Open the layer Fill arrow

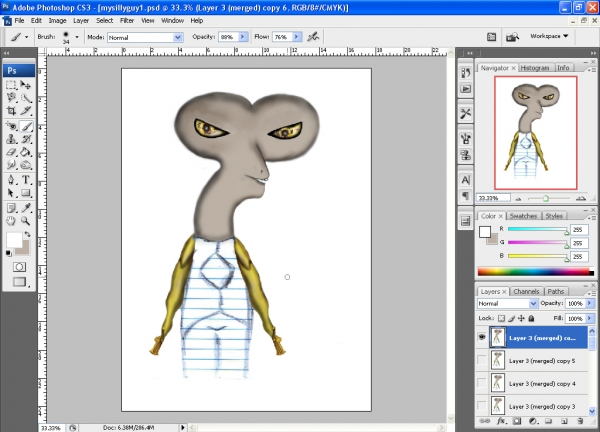(x=590, y=318)
